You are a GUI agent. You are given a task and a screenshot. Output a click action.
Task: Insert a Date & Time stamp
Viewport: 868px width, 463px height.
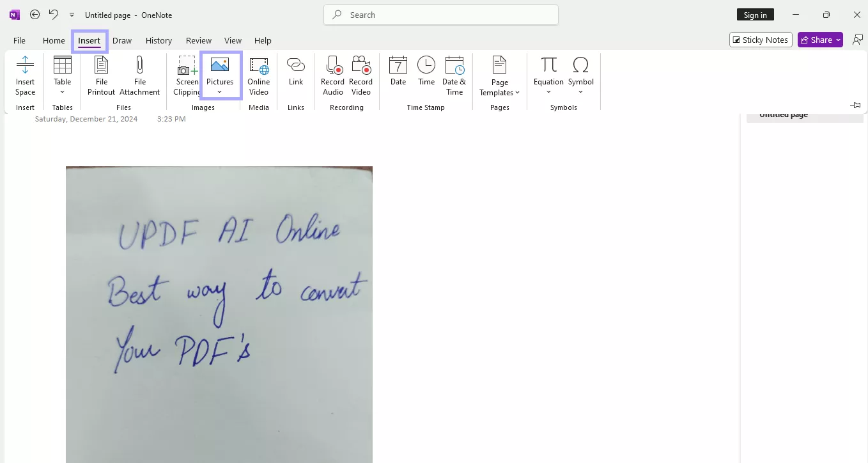[454, 75]
